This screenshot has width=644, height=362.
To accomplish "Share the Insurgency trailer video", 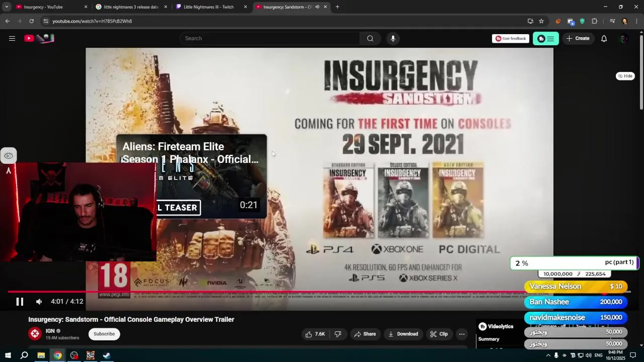I will click(x=365, y=334).
